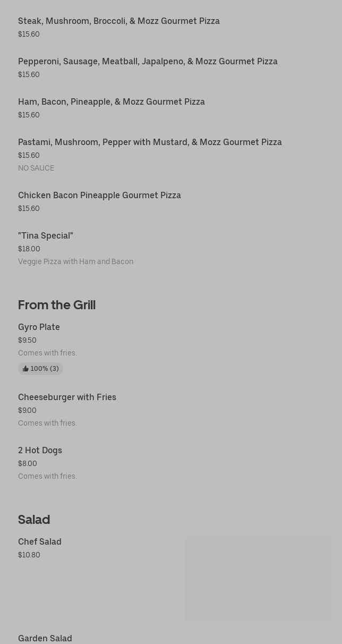The height and width of the screenshot is (644, 342).
Task: Select the Garden Salad item
Action: pyautogui.click(x=45, y=638)
